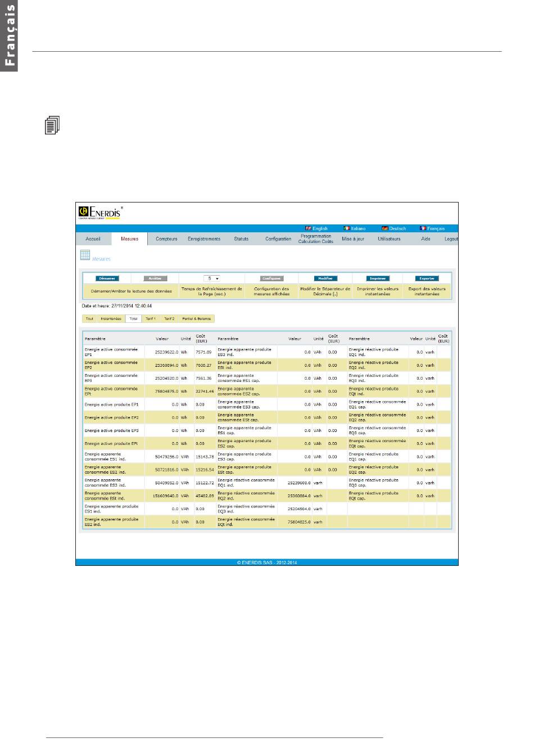Switch language to Deutsch

[397, 228]
